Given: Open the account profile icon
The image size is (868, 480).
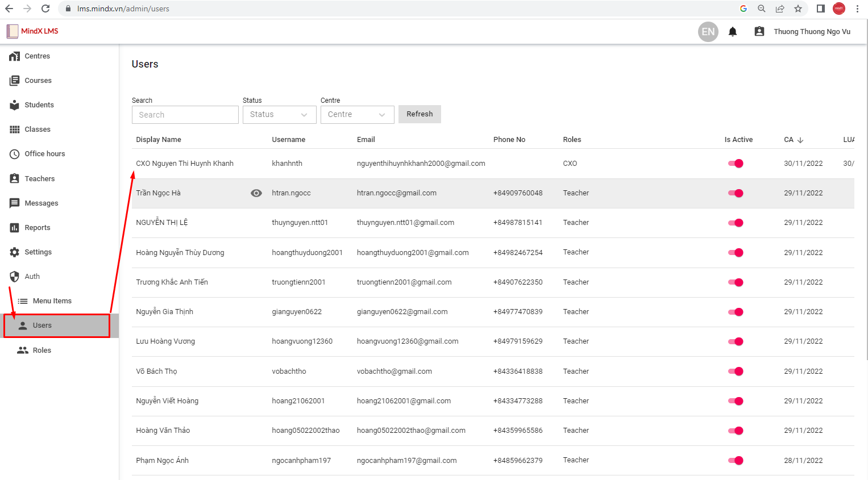Looking at the screenshot, I should tap(759, 32).
